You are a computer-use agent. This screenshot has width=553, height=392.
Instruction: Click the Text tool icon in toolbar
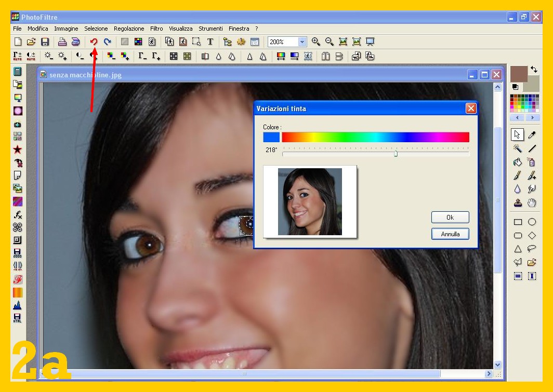point(210,42)
